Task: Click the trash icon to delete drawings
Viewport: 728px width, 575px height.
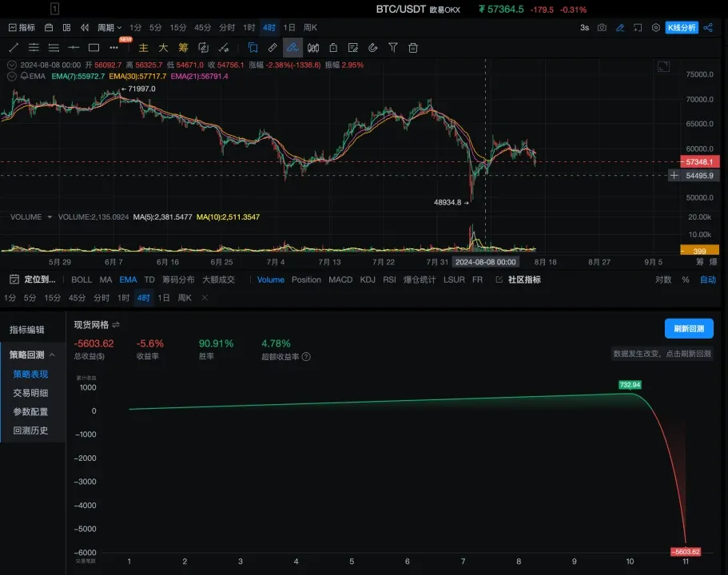Action: coord(413,48)
